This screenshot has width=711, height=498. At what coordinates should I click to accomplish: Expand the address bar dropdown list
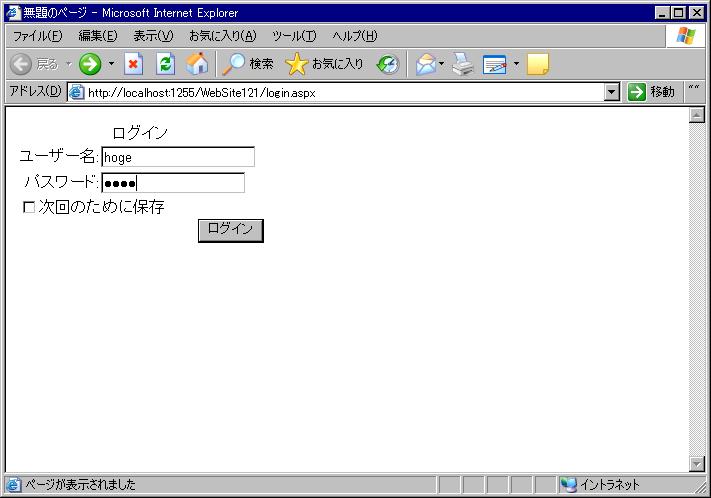point(612,93)
